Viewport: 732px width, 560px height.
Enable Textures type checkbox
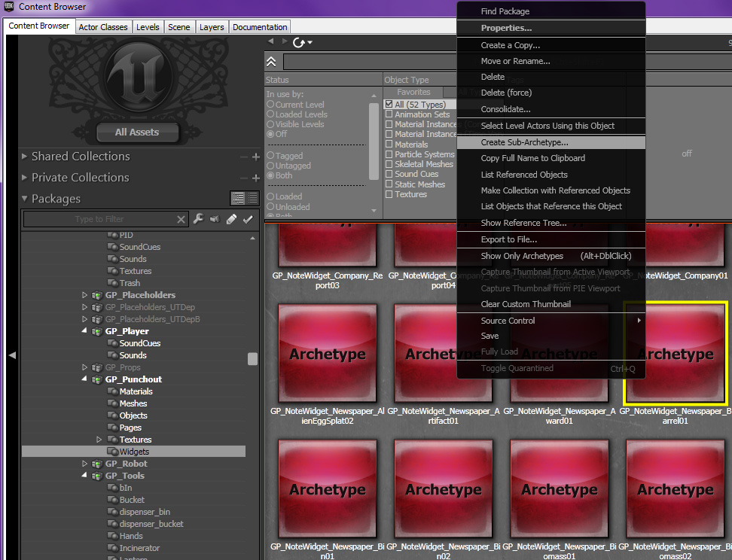(x=389, y=194)
